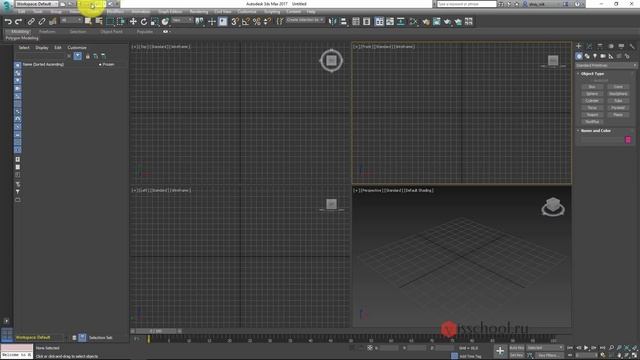Click the Redo arrow icon
The height and width of the screenshot is (360, 640).
coord(18,22)
